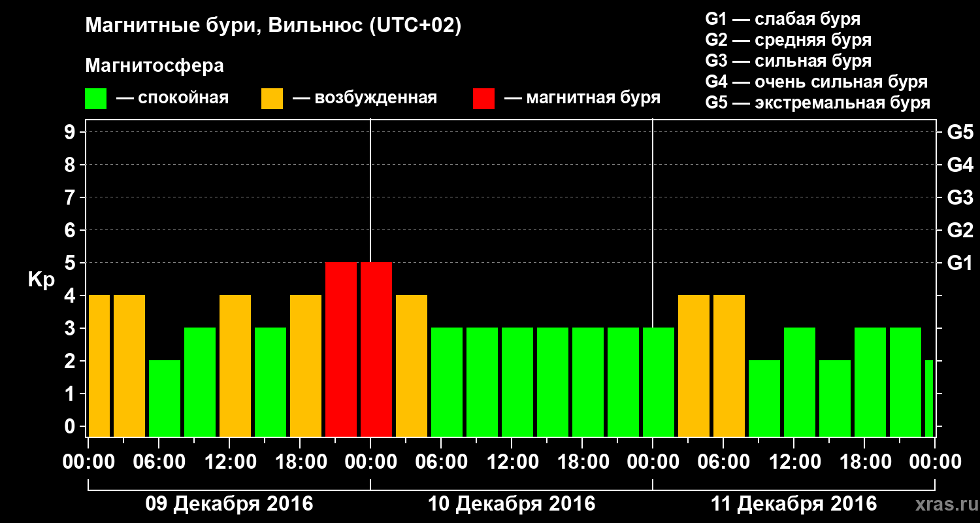This screenshot has height=523, width=980.
Task: Click the red 'магнитная буря' legend swatch
Action: point(484,99)
